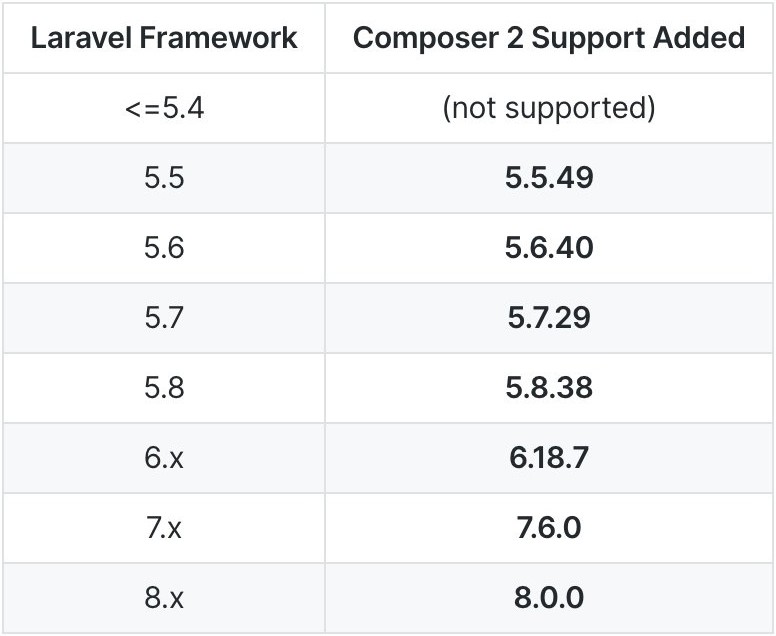Click the 5.8.38 version cell
The image size is (776, 636).
point(549,388)
